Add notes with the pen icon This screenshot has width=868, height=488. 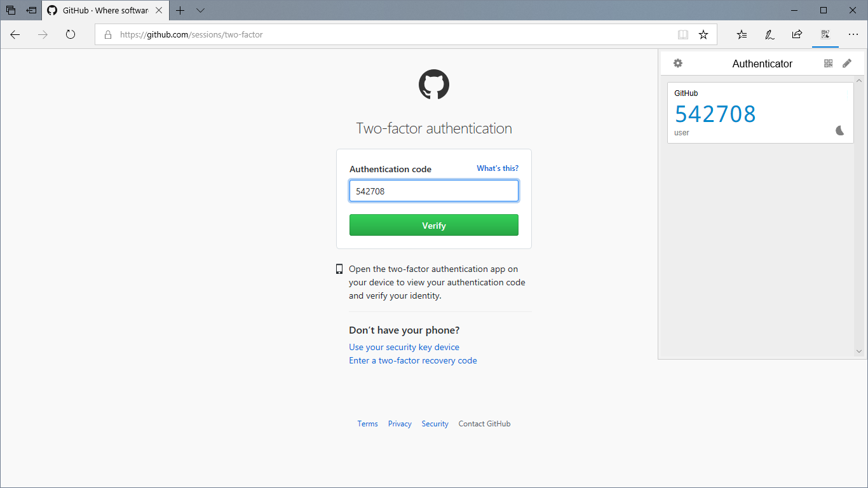click(x=770, y=34)
